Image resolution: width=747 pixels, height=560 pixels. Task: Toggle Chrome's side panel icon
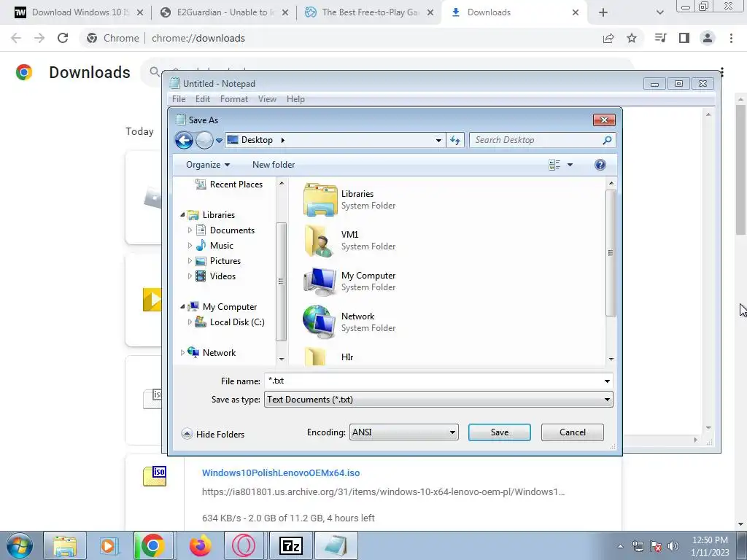(x=684, y=38)
